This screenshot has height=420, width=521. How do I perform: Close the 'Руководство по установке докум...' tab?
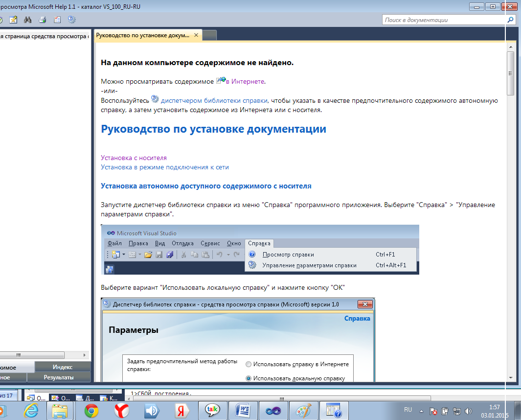pos(196,35)
